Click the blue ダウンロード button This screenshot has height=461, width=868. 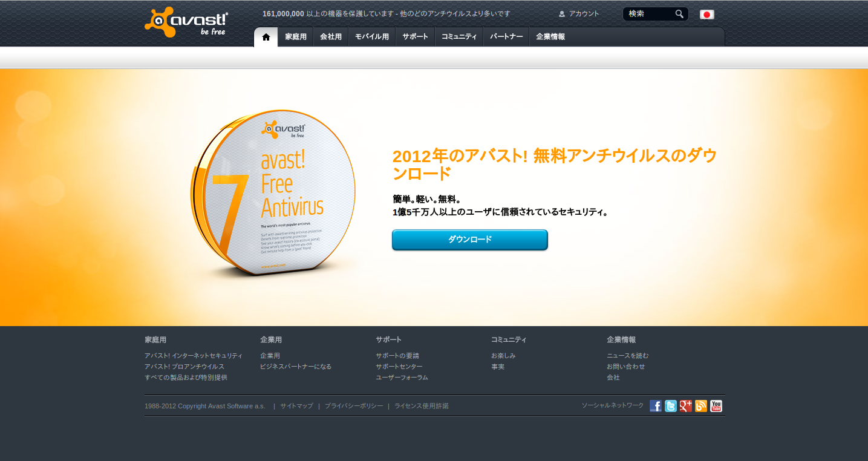470,240
